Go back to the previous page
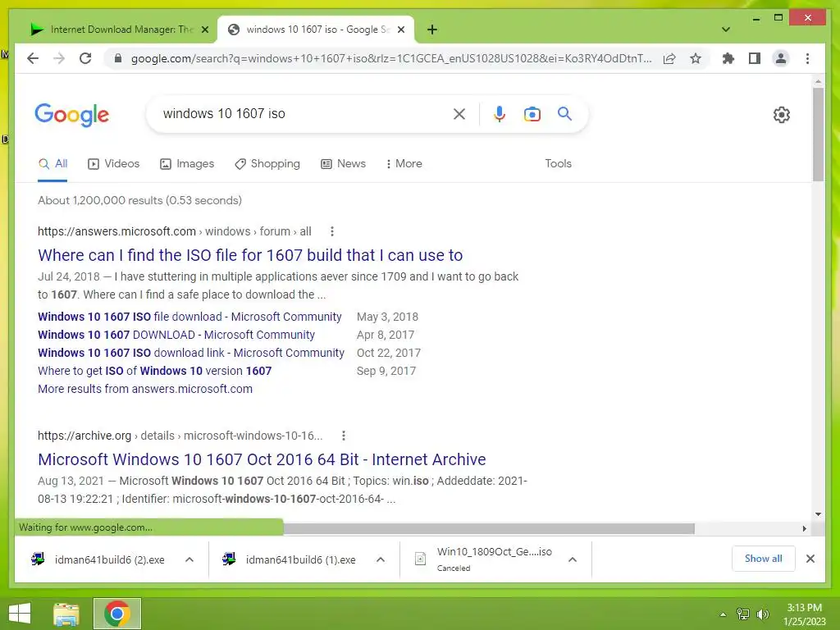This screenshot has width=840, height=630. 33,58
